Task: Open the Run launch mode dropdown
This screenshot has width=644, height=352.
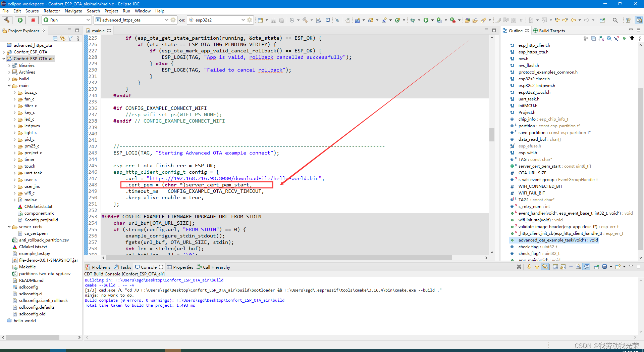Action: click(x=67, y=20)
